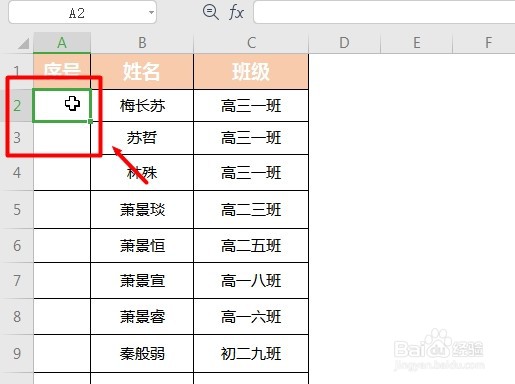Image resolution: width=515 pixels, height=384 pixels.
Task: Expand the Name Box dropdown arrow
Action: pyautogui.click(x=151, y=13)
